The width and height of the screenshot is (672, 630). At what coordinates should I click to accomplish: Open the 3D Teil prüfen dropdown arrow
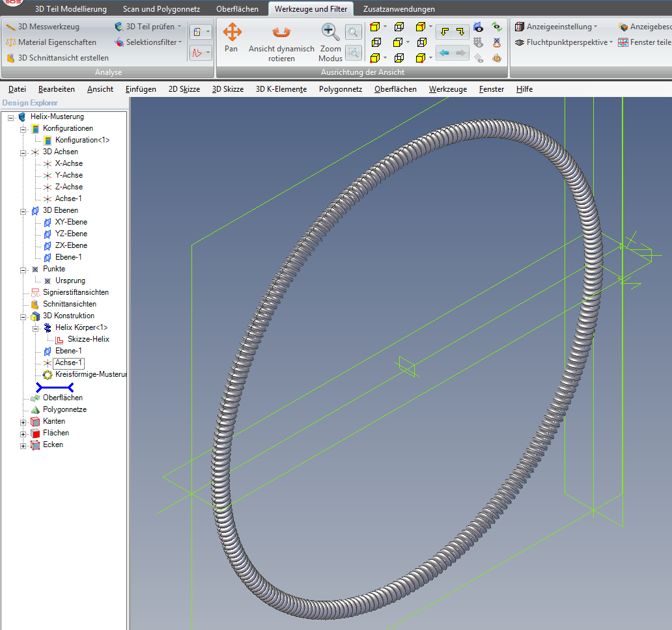click(179, 27)
